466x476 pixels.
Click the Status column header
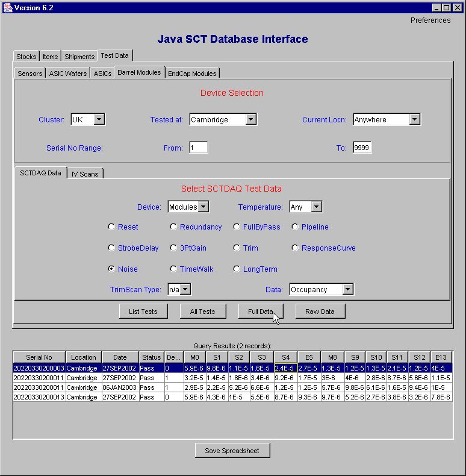pyautogui.click(x=151, y=357)
